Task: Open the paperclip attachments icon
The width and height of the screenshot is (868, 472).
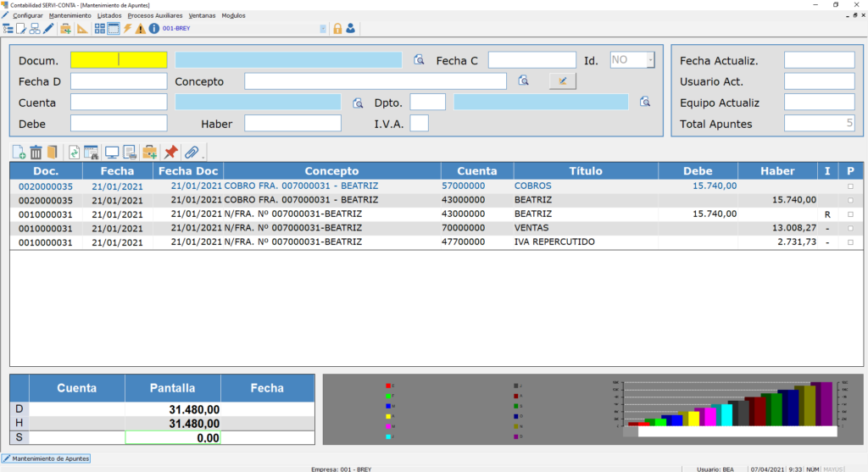Action: 191,153
